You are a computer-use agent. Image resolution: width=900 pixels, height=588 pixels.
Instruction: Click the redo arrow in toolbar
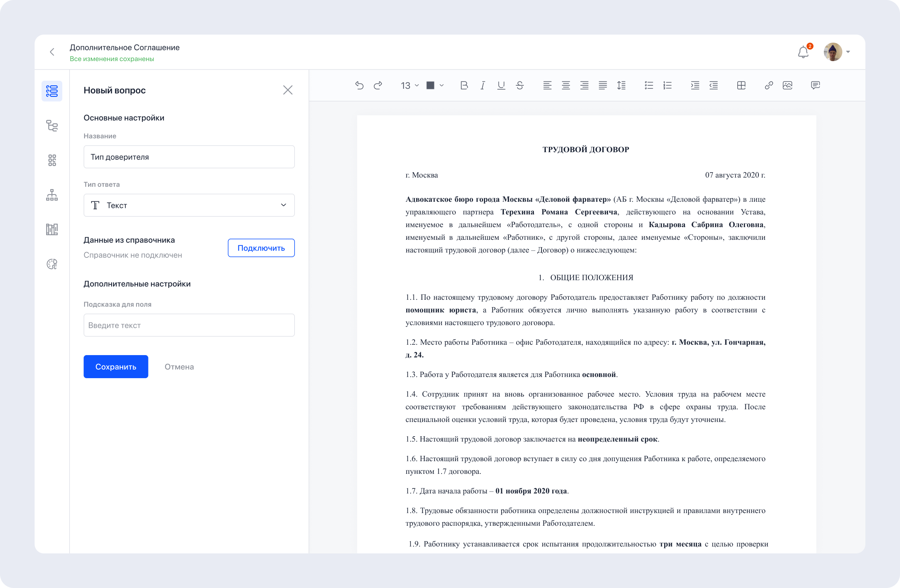point(378,85)
